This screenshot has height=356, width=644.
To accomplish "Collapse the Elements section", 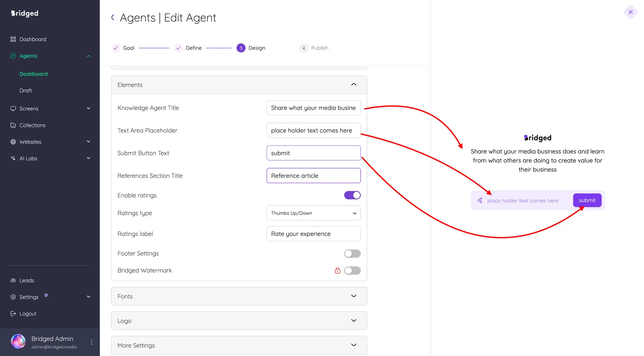I will tap(353, 85).
